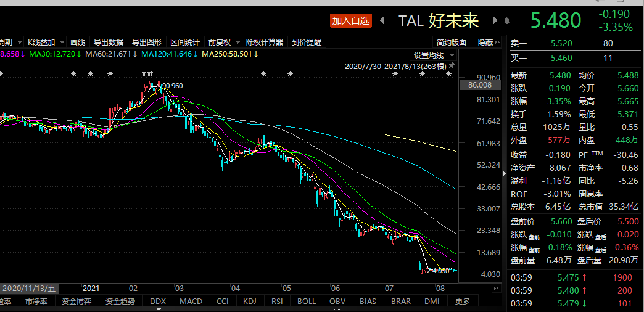The width and height of the screenshot is (644, 312).
Task: Select the BOLL indicator tab
Action: pos(307,302)
